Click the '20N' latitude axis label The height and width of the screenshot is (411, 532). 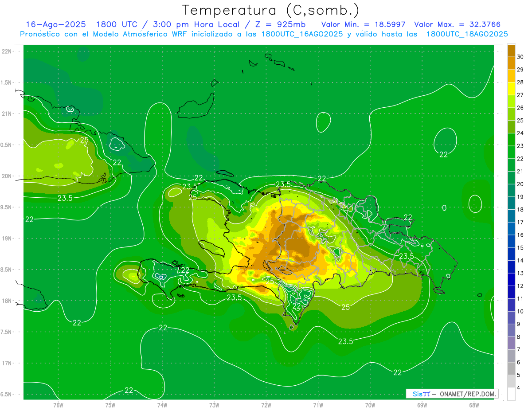coord(7,176)
